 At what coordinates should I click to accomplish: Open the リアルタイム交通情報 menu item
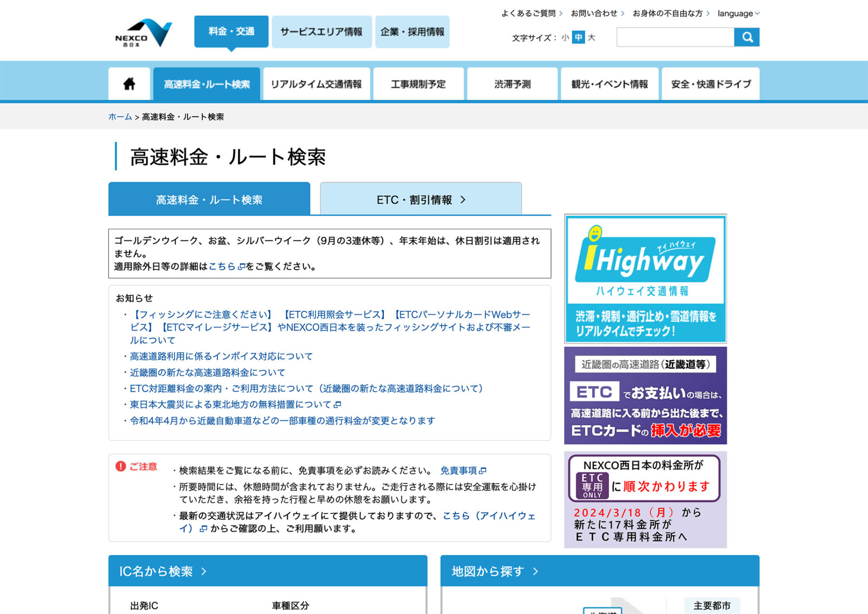pos(316,84)
